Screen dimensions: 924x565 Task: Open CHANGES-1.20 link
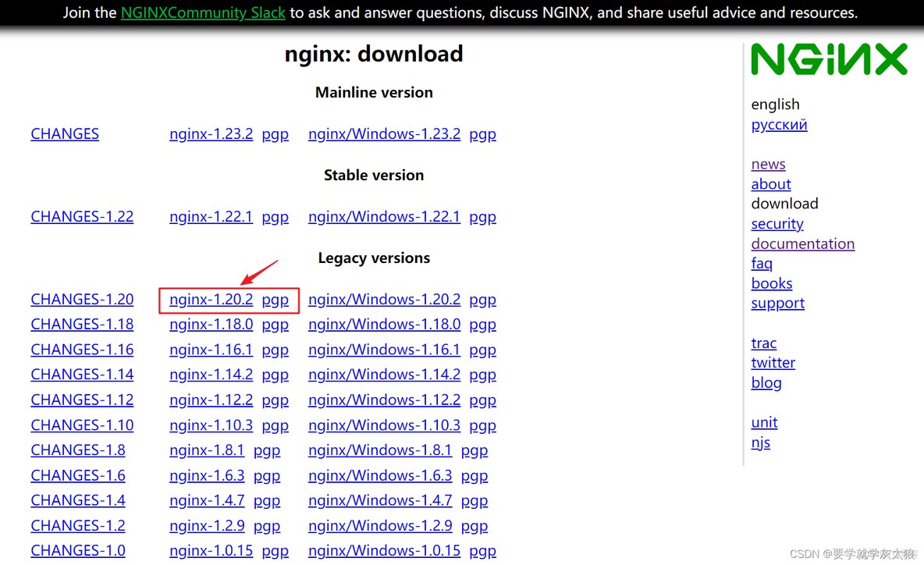(82, 300)
